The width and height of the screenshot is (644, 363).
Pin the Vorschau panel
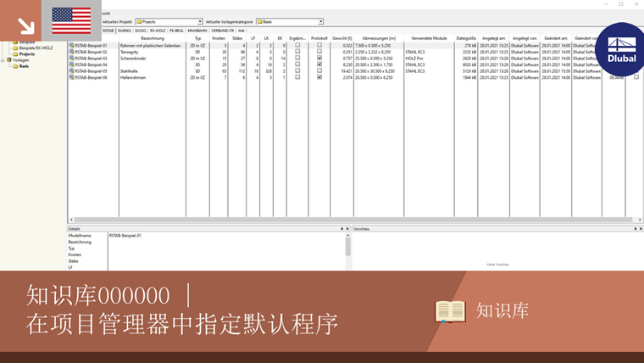click(x=635, y=228)
